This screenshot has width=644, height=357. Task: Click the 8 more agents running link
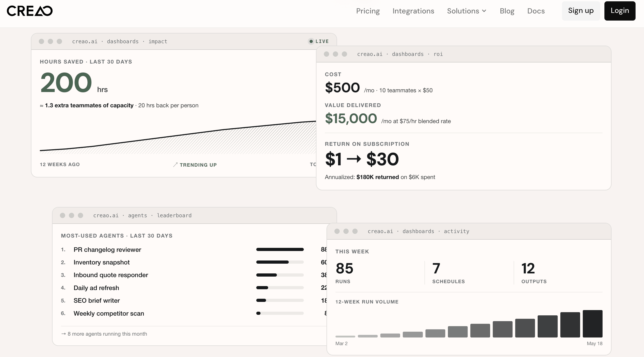pos(104,334)
